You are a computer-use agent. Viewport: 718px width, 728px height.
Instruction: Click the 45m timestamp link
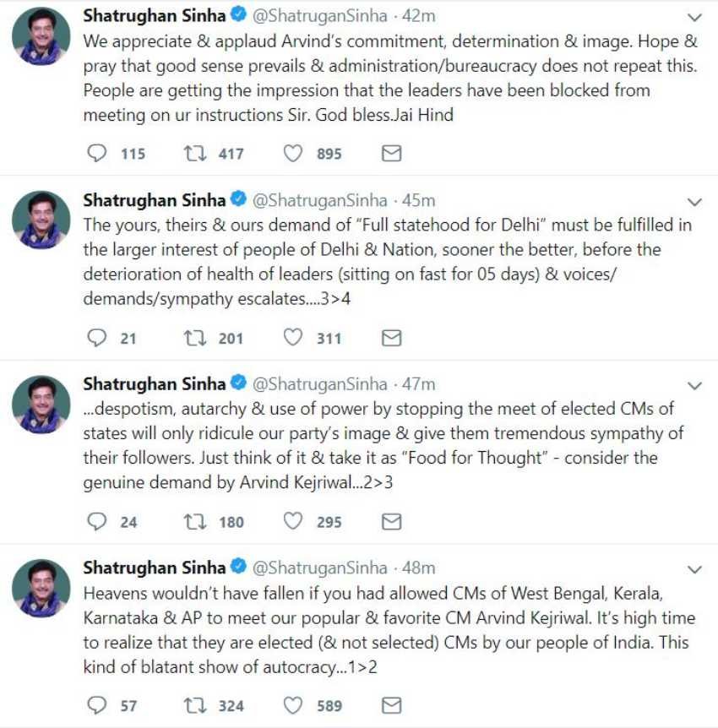pos(418,200)
